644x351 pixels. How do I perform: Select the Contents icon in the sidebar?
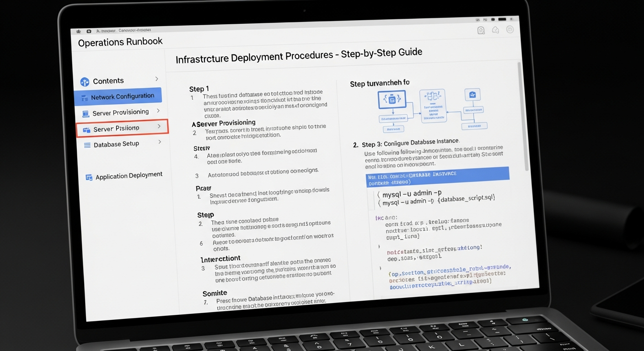85,81
